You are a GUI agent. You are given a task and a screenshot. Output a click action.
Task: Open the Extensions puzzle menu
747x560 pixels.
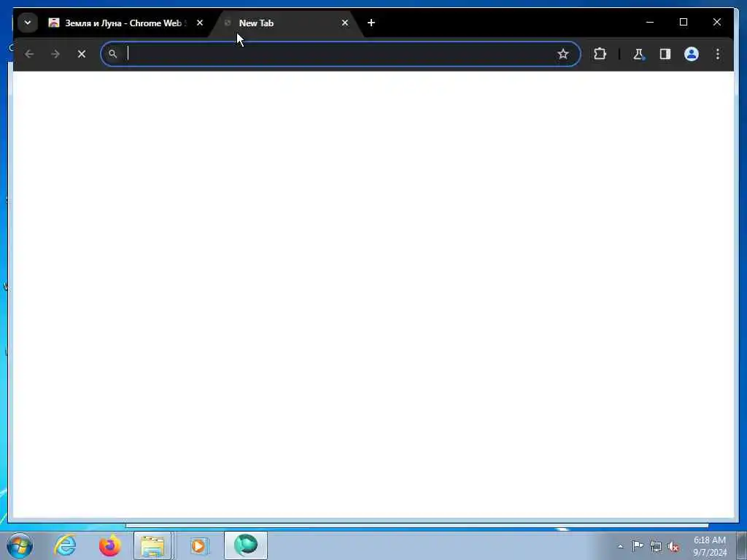tap(600, 54)
